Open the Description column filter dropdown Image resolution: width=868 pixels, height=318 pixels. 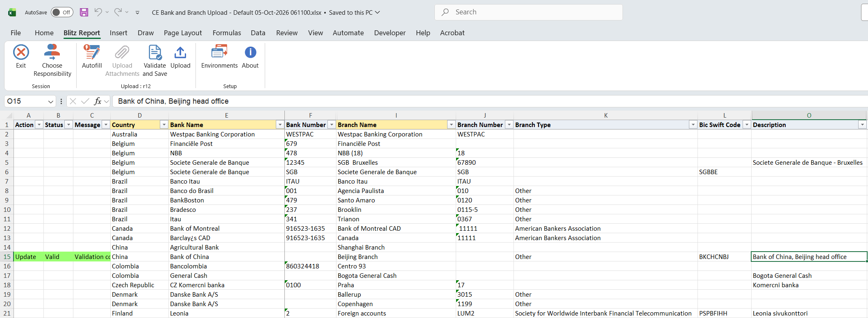click(862, 125)
